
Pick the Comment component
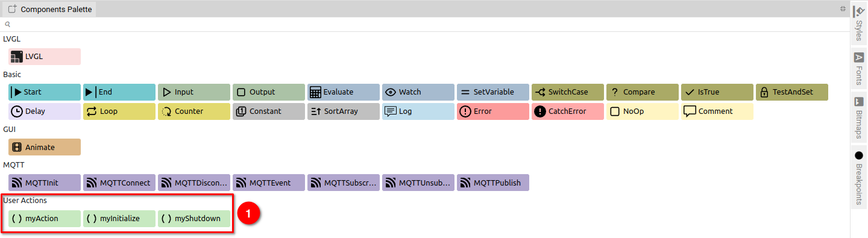coord(717,111)
